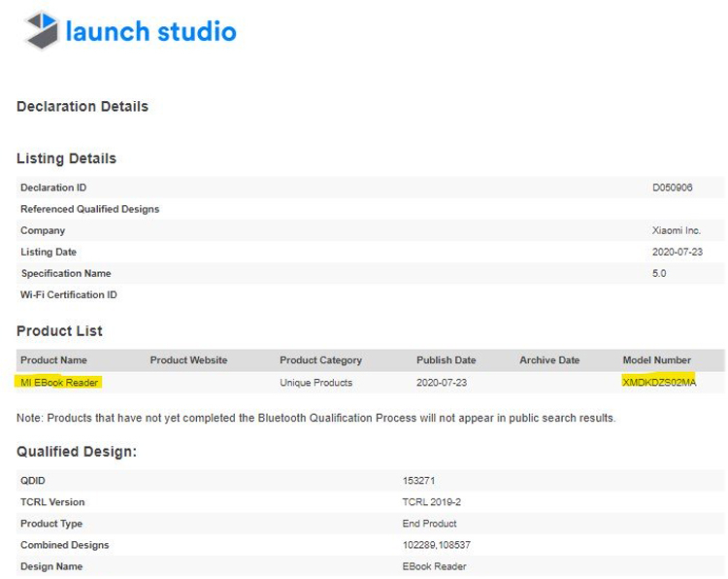Click the Product Name column header
This screenshot has width=728, height=579.
pyautogui.click(x=53, y=360)
